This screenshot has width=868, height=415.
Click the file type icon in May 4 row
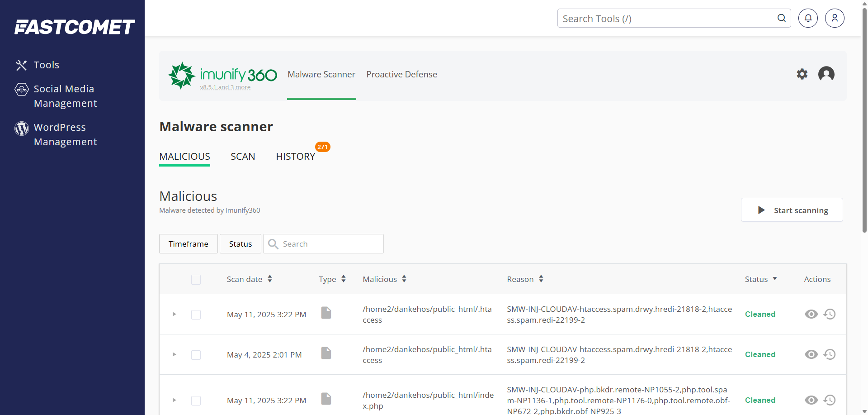[326, 353]
